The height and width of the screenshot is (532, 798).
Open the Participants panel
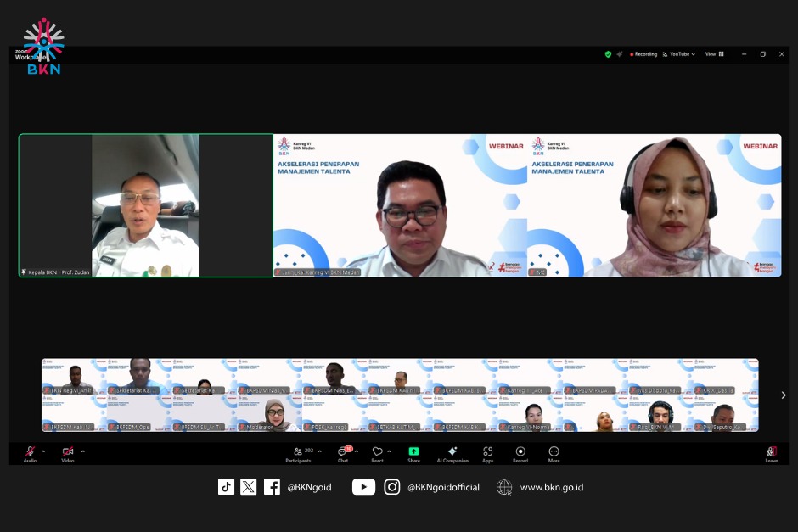click(298, 453)
